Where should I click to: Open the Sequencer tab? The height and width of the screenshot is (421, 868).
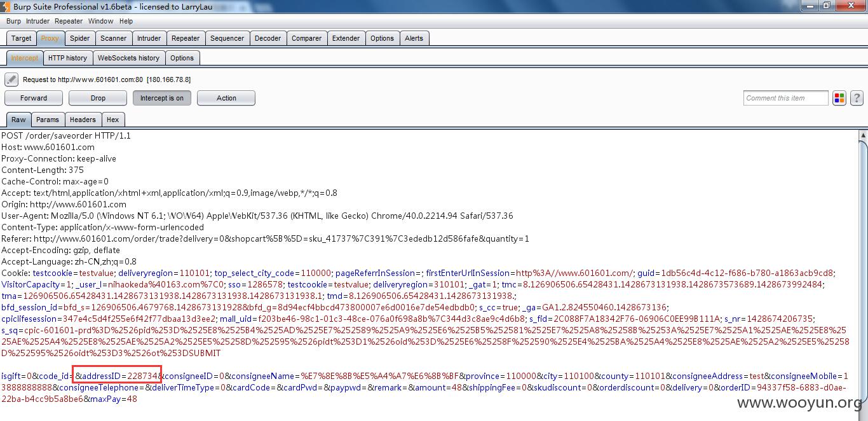(x=227, y=38)
